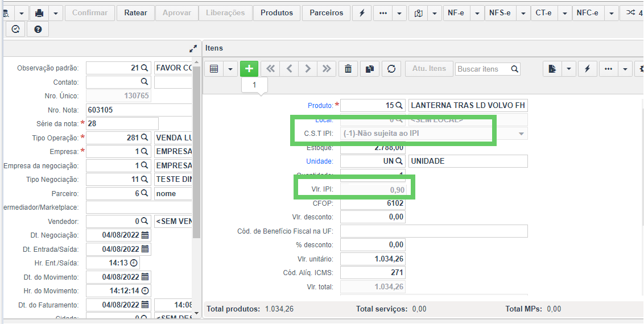Click the Produto label link
Screen dimensions: 644x324
pyautogui.click(x=320, y=105)
